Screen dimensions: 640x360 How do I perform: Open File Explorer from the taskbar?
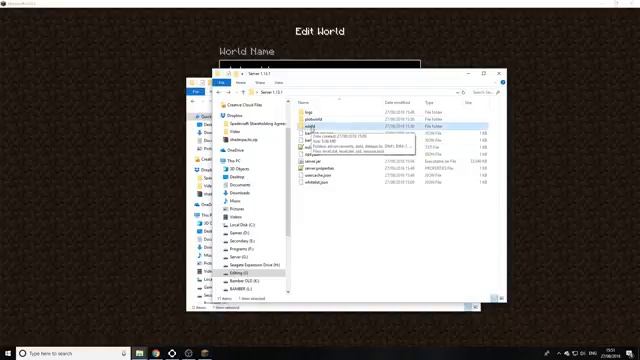click(140, 353)
